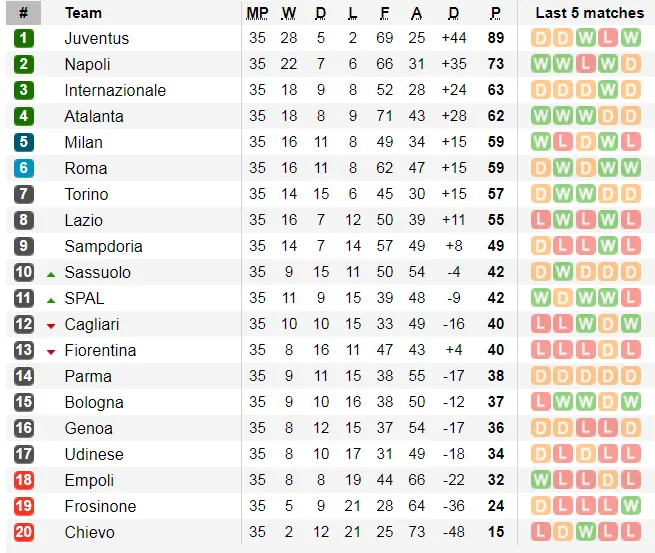Click Roma's rank 6 position badge

pos(24,168)
